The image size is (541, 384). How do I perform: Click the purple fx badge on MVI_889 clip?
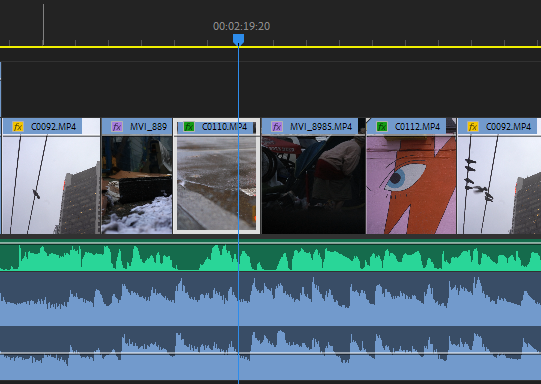(117, 127)
